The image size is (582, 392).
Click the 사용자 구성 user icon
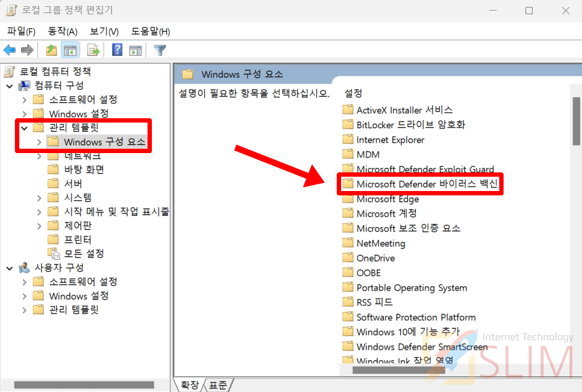pos(24,268)
